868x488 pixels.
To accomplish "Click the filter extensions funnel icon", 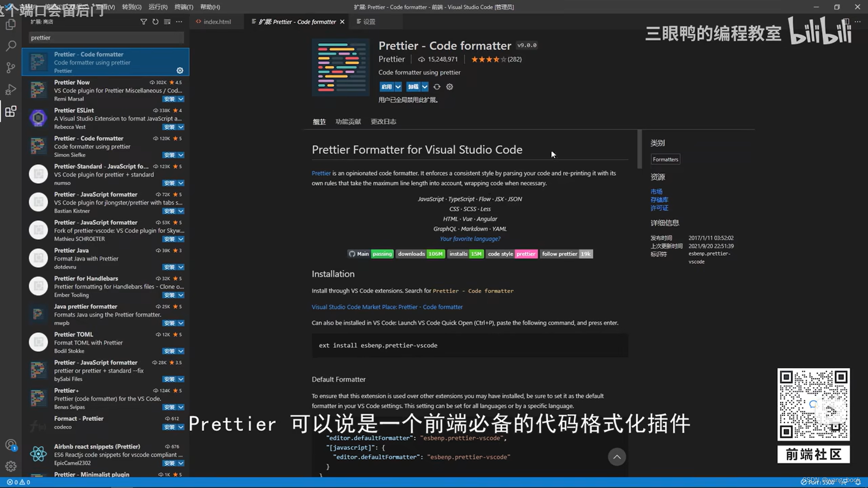I will [x=144, y=22].
